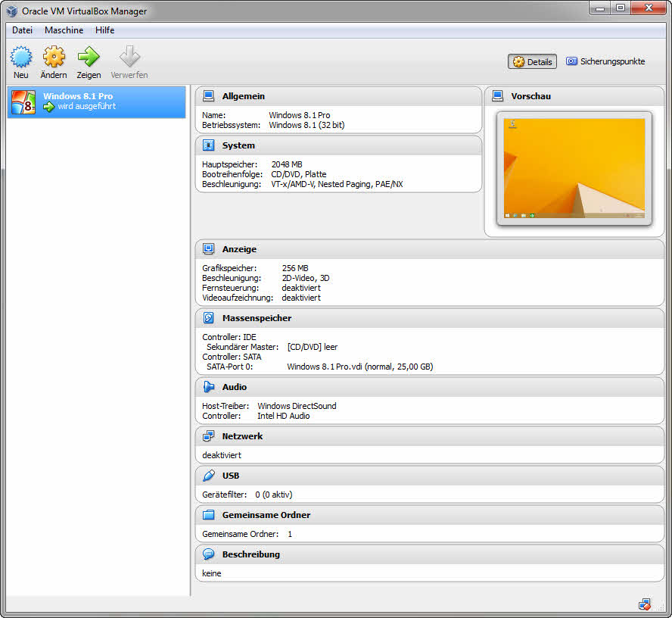The image size is (672, 618).
Task: Click the Neu (new machine) toolbar icon
Action: [x=21, y=57]
